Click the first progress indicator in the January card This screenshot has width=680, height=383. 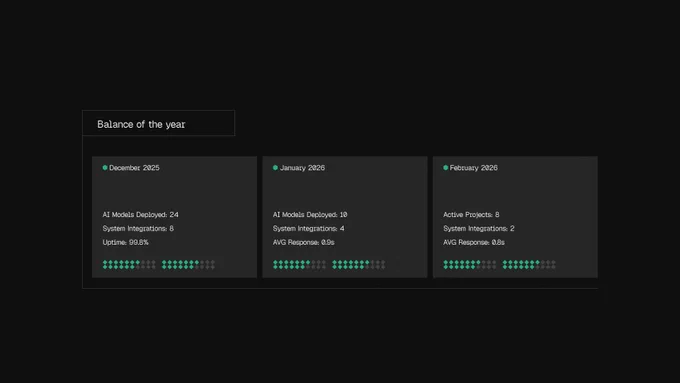300,265
